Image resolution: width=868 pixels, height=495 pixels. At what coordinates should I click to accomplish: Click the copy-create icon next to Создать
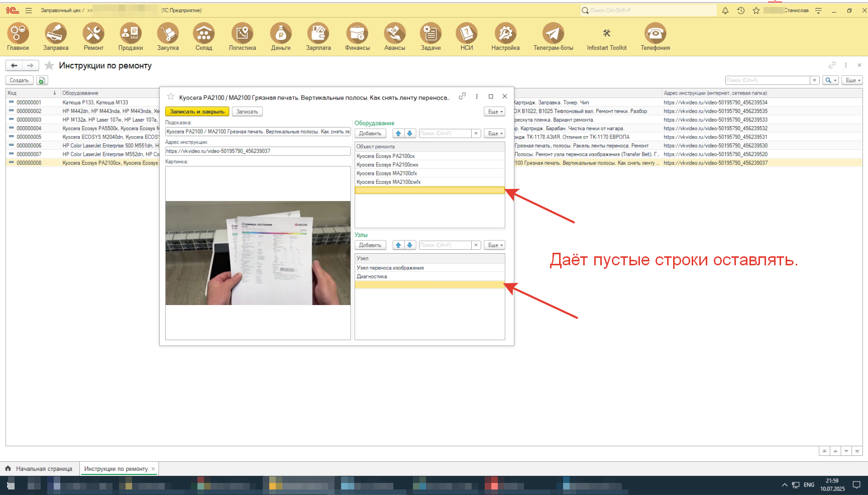42,80
